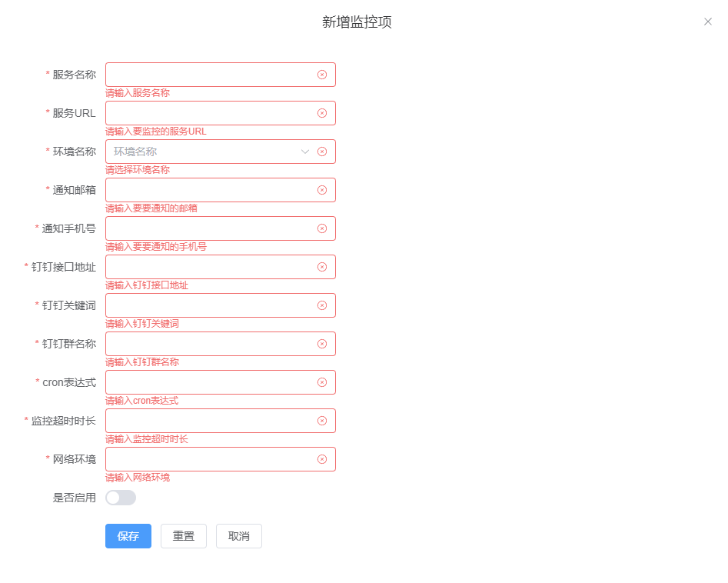Click the error icon in 钉钉接口地址 field
Viewport: 728px width, 583px height.
[322, 267]
